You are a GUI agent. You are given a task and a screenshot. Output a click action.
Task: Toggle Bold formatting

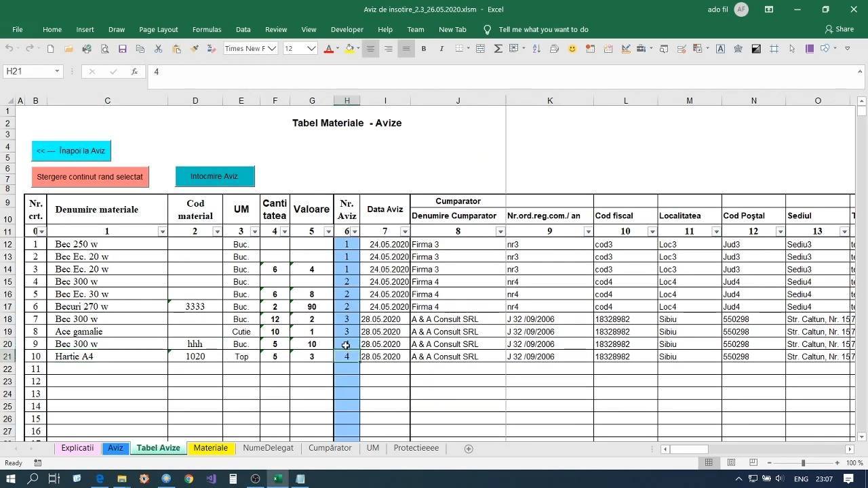424,49
